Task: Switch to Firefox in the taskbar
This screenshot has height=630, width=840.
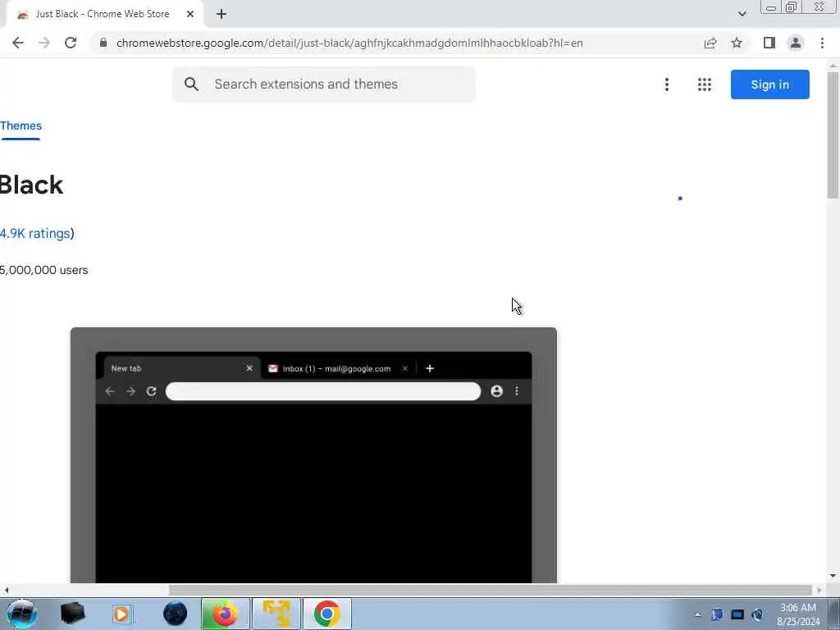Action: coord(225,614)
